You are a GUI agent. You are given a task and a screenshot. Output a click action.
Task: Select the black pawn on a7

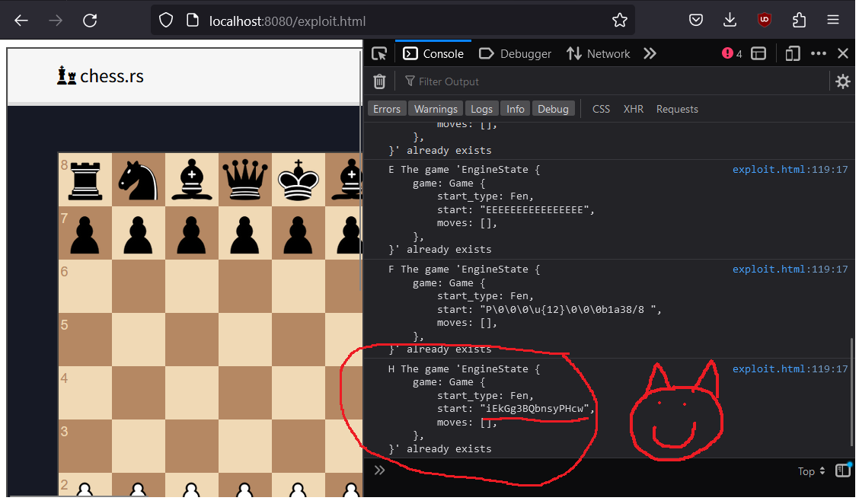[x=85, y=234]
